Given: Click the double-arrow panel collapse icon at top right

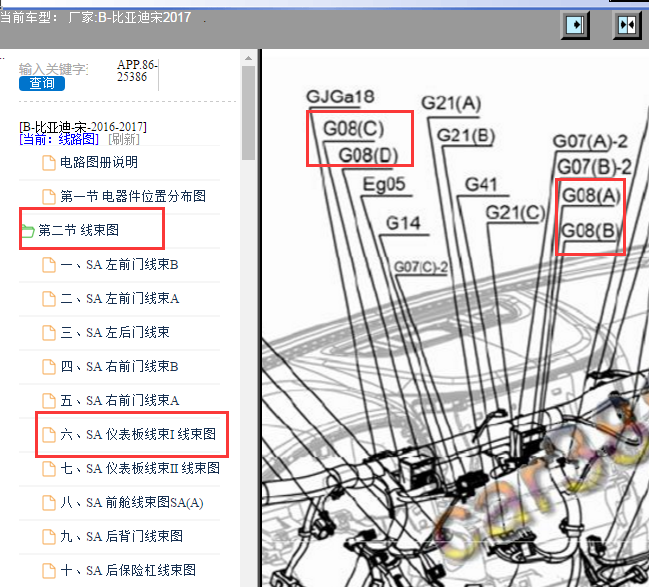Looking at the screenshot, I should pos(627,26).
